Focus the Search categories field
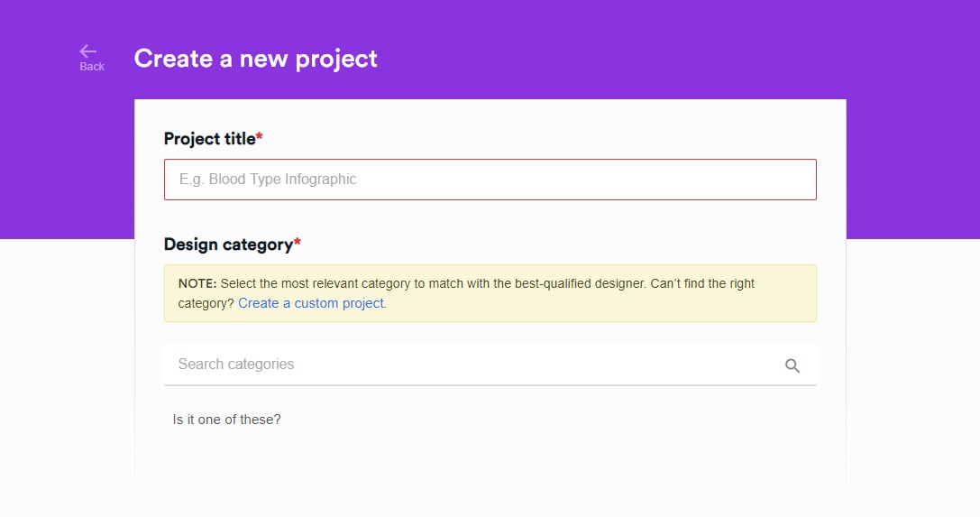 point(469,365)
